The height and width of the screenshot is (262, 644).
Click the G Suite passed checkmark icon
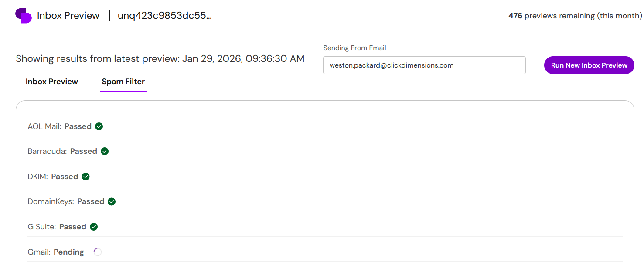(x=94, y=227)
